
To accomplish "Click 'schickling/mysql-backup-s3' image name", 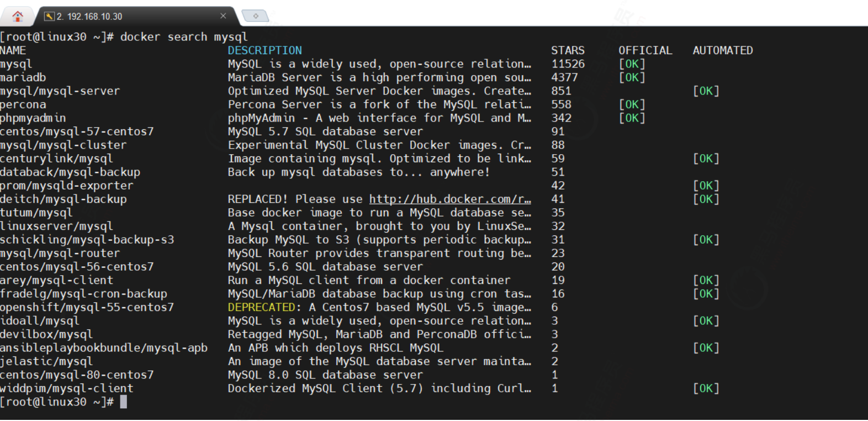I will 87,240.
